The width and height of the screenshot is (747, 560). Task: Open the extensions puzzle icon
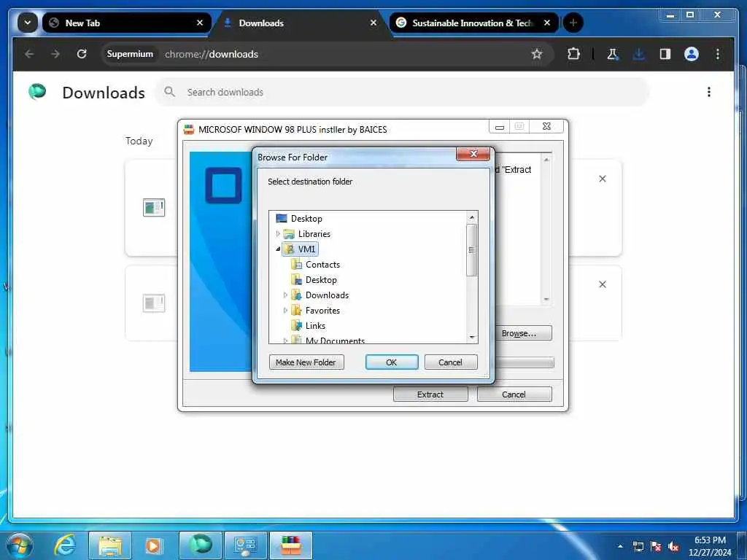[573, 54]
